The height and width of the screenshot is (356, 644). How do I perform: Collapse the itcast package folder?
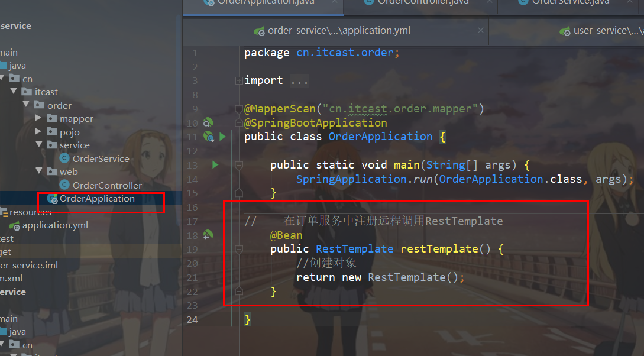(14, 91)
